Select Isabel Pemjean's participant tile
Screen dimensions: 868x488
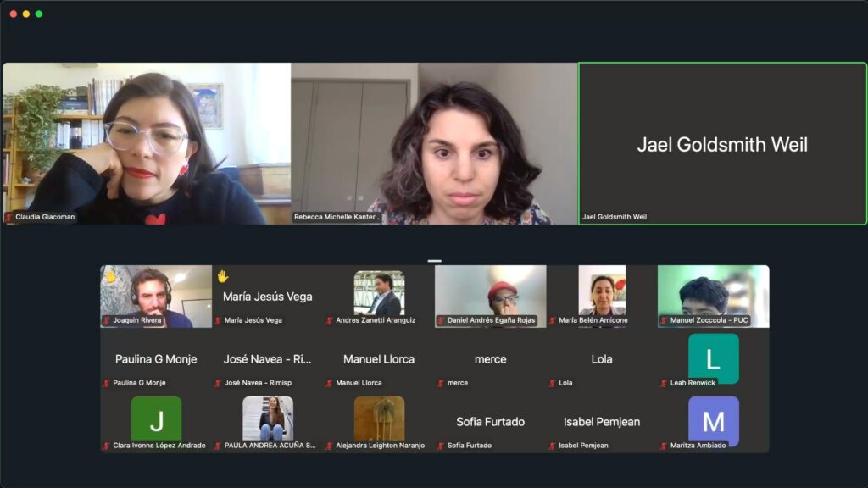tap(602, 424)
